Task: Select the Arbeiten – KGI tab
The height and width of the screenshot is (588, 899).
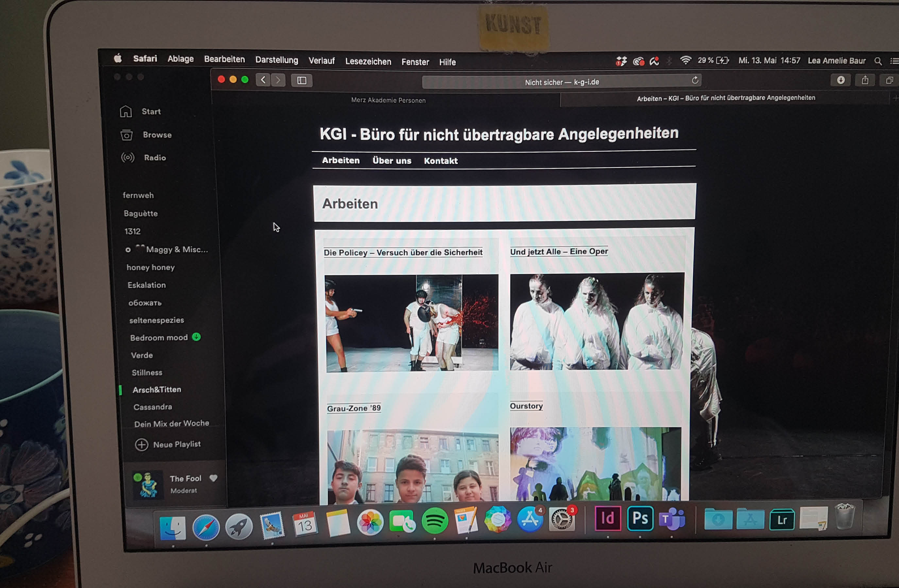Action: 726,98
